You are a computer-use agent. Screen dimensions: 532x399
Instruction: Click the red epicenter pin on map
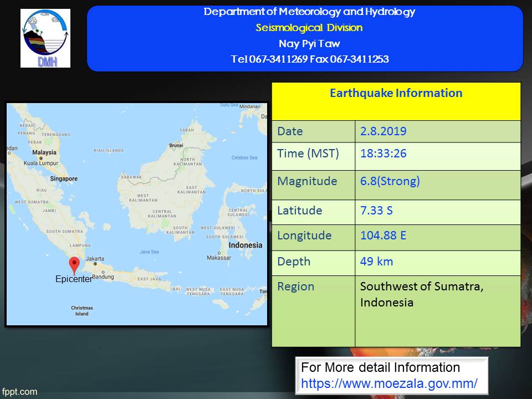(x=74, y=265)
